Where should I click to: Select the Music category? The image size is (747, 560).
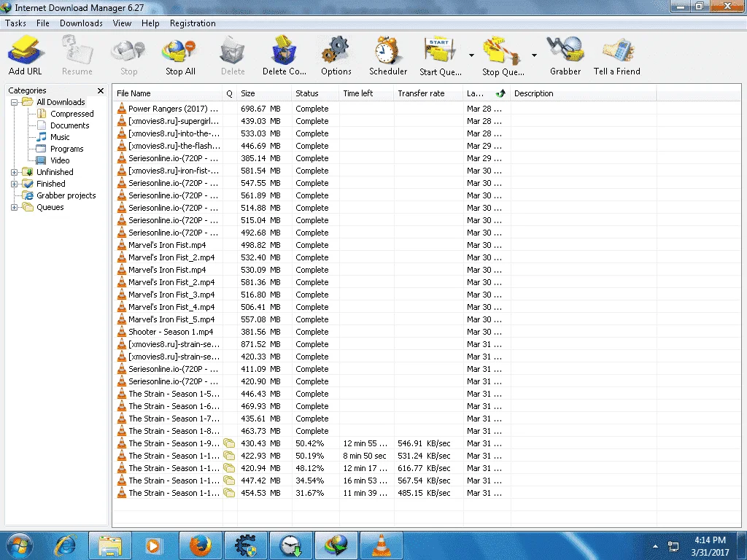tap(60, 137)
